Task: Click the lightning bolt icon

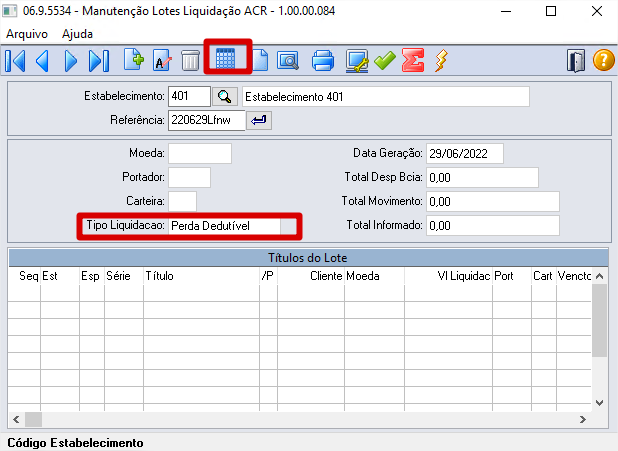Action: (x=441, y=61)
